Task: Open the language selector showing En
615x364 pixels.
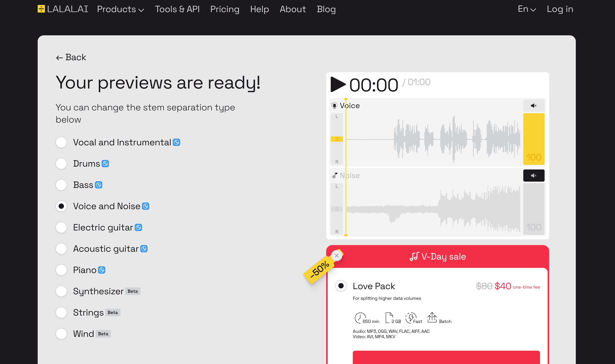Action: pyautogui.click(x=527, y=9)
